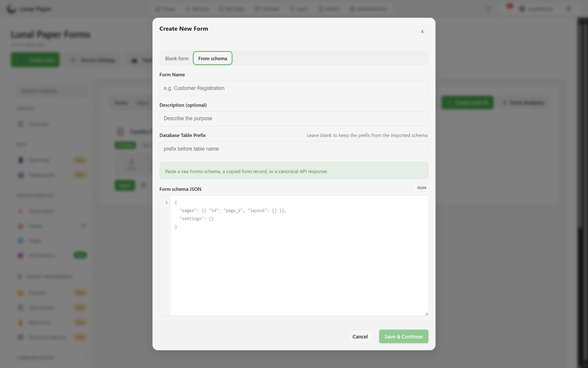The height and width of the screenshot is (368, 588).
Task: Switch to the Blank form tab
Action: 177,58
